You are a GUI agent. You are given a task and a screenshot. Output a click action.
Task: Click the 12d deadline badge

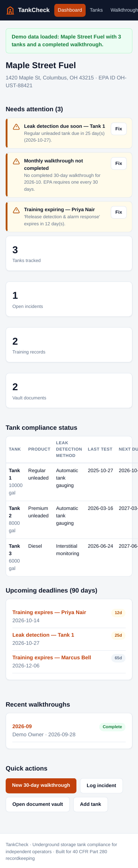click(x=118, y=613)
